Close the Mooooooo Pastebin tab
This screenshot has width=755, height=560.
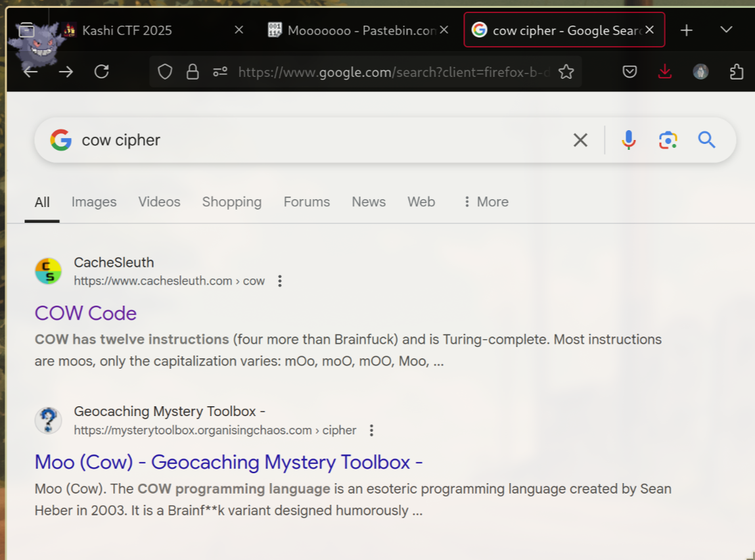[x=444, y=30]
